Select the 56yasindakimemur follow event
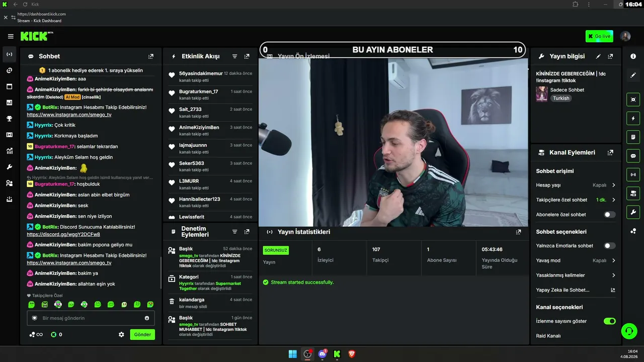This screenshot has width=644, height=362. (x=210, y=76)
